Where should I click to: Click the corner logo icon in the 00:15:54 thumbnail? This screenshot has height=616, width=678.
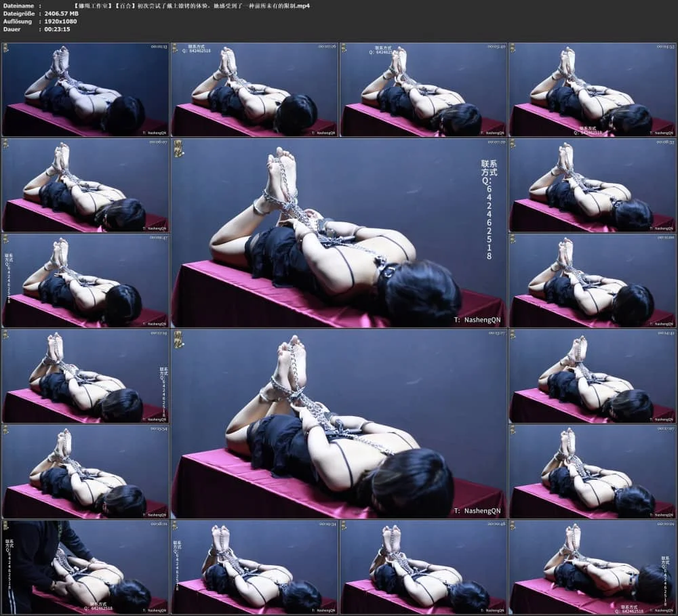5,430
